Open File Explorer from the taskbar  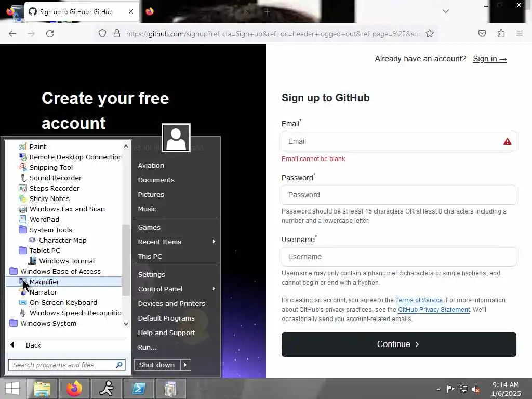pyautogui.click(x=42, y=389)
